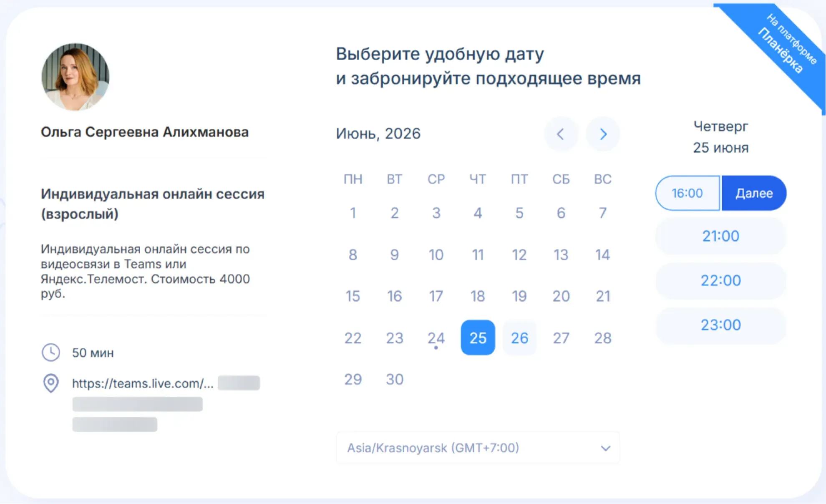Click the Индивидуальная онлайн сессия (взрослый) title
This screenshot has width=826, height=504.
click(x=153, y=204)
